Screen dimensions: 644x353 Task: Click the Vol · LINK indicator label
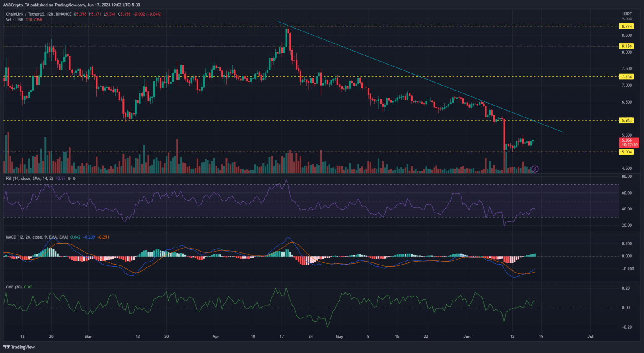15,20
